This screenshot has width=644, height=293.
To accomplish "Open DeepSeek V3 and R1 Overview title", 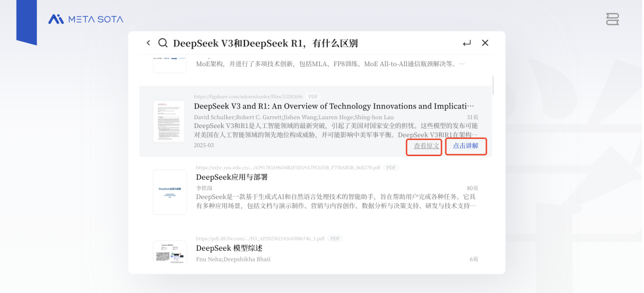I will [x=334, y=106].
